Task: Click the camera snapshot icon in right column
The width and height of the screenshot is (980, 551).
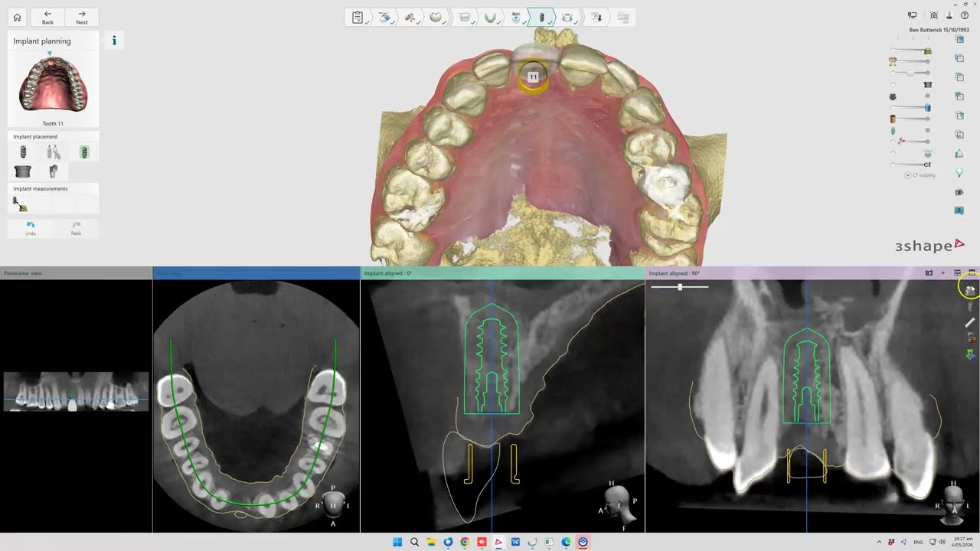Action: (x=959, y=192)
